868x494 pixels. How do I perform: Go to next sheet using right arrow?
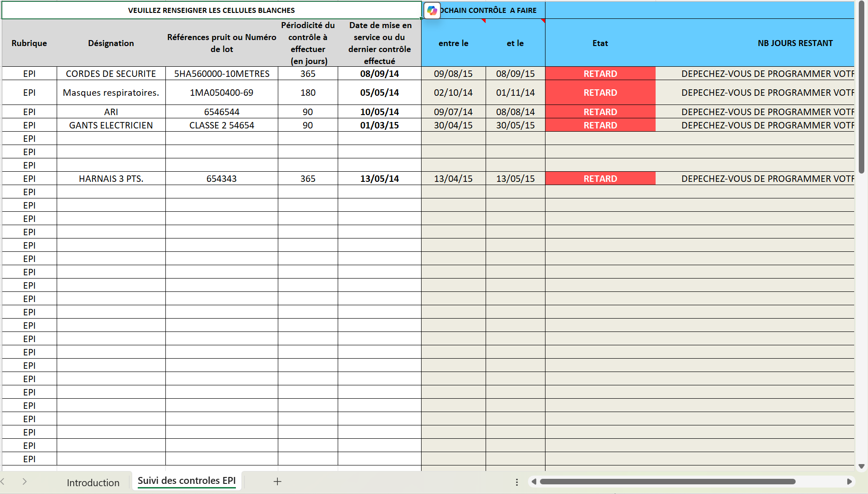pos(24,482)
